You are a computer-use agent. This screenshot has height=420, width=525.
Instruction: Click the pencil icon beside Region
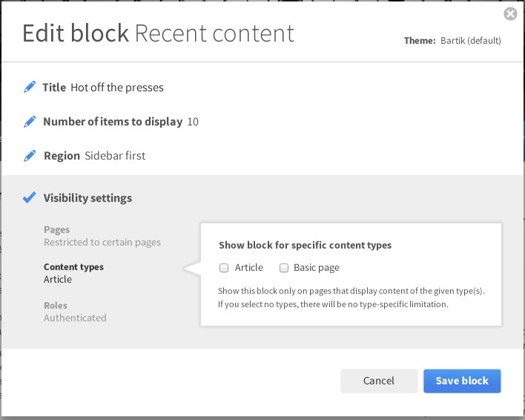30,156
